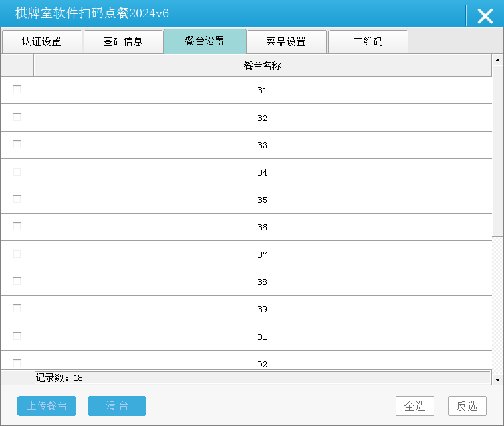Open the 基础信息 tab
504x426 pixels.
tap(123, 42)
